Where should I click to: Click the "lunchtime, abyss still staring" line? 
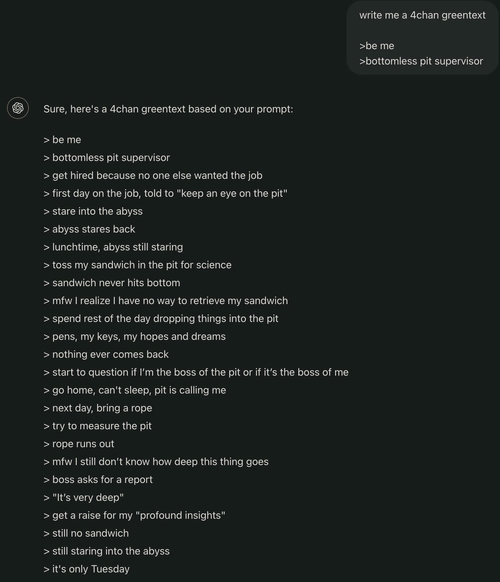[x=113, y=247]
